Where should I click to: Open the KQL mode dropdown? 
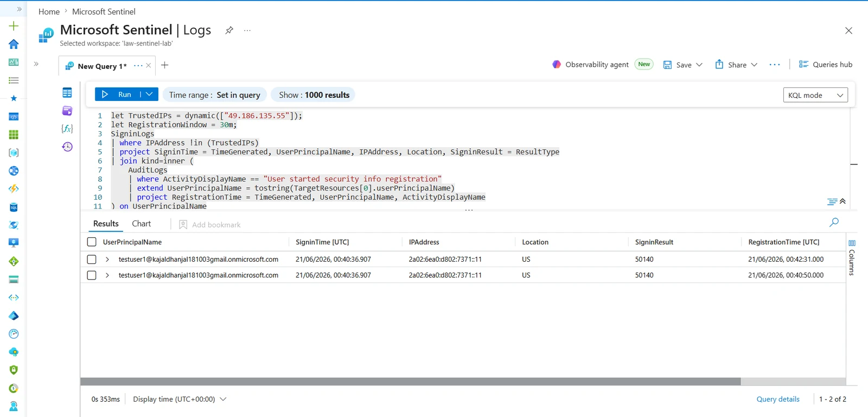coord(815,95)
